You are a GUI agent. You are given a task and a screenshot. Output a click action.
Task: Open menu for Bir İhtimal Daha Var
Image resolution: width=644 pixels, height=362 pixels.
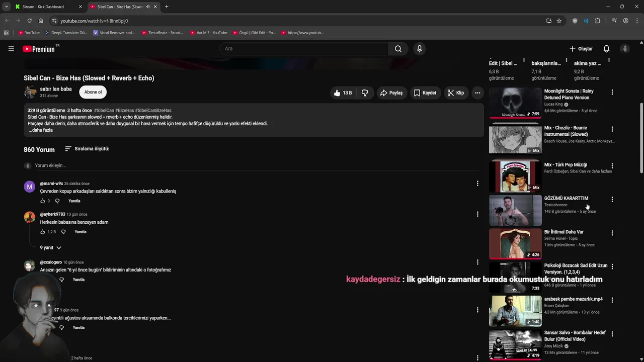coord(612,233)
